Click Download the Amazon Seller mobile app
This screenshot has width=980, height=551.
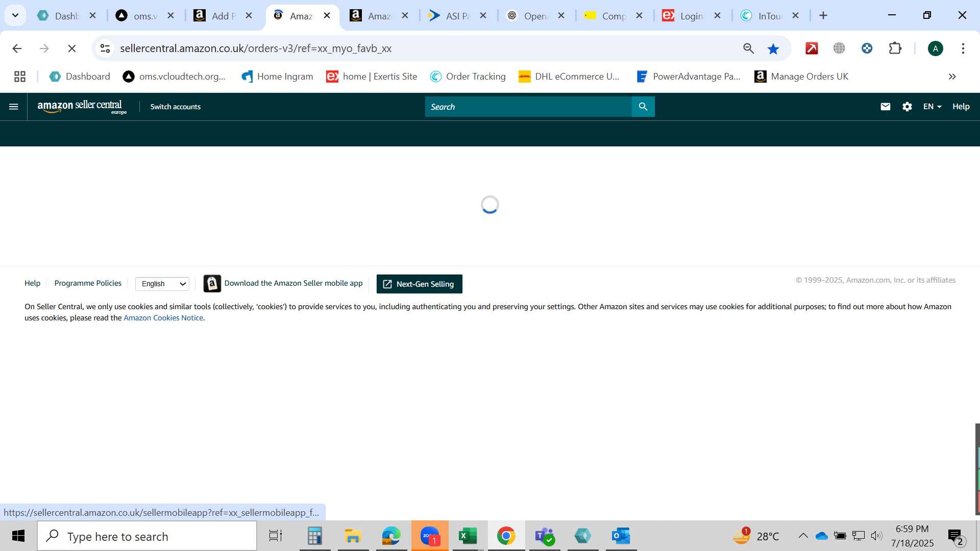click(x=283, y=283)
